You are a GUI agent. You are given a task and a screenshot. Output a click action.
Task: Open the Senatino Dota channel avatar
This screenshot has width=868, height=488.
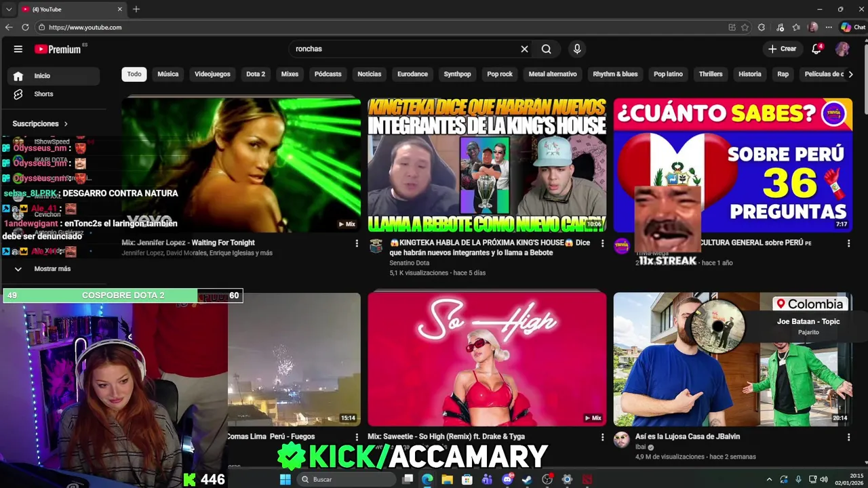(x=376, y=246)
